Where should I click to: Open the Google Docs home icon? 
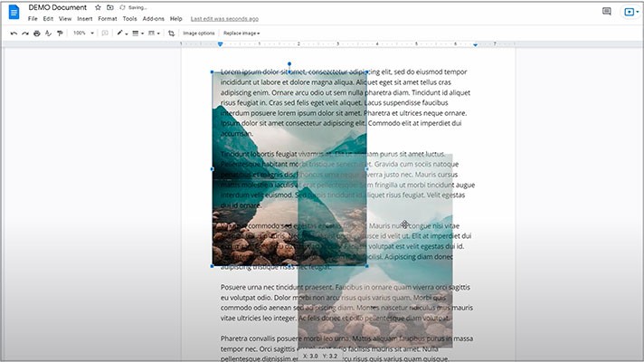tap(14, 12)
